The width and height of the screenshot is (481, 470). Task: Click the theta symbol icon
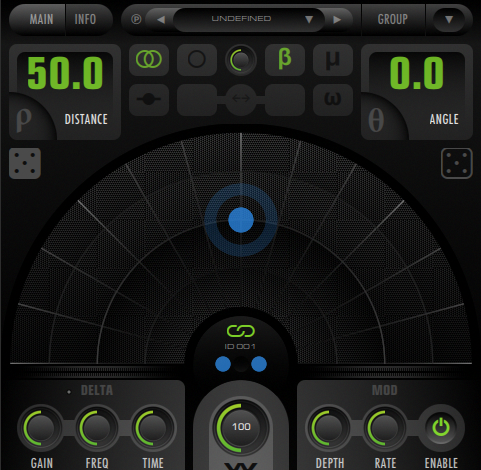pos(376,120)
